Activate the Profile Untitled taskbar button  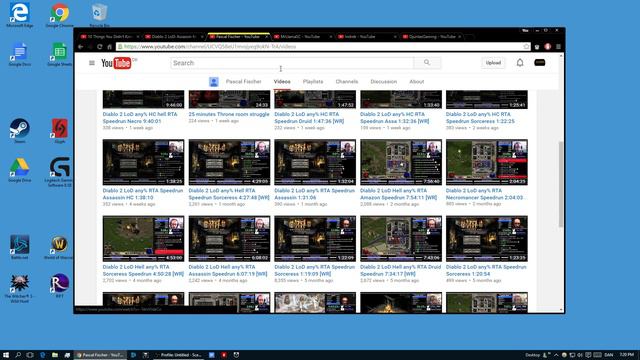(178, 355)
